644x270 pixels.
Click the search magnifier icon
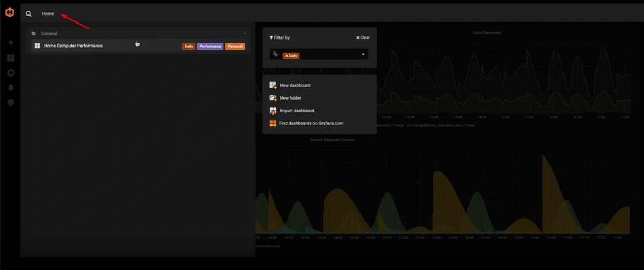[28, 13]
